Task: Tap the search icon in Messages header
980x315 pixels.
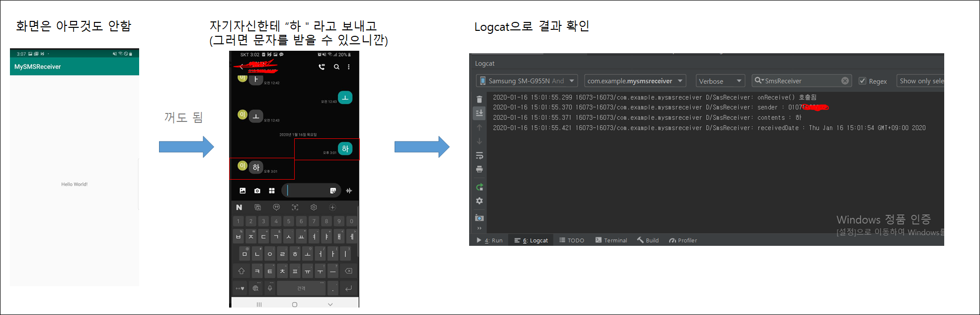Action: coord(336,67)
